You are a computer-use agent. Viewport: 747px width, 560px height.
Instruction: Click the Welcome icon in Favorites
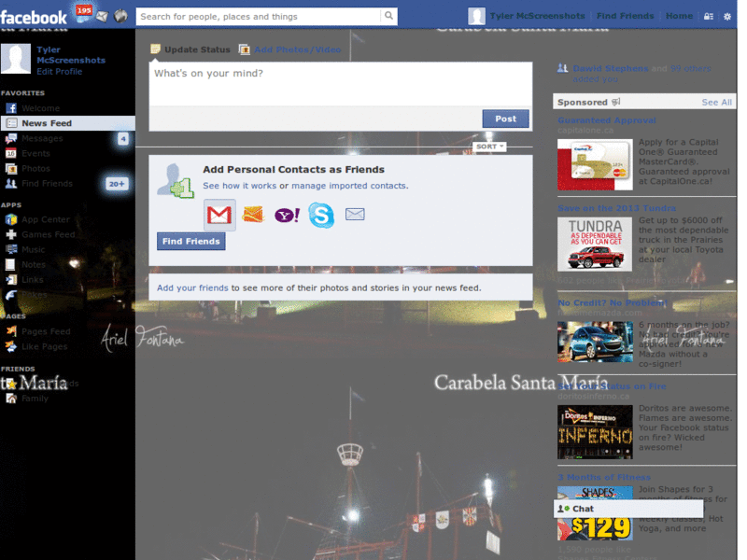click(x=11, y=108)
